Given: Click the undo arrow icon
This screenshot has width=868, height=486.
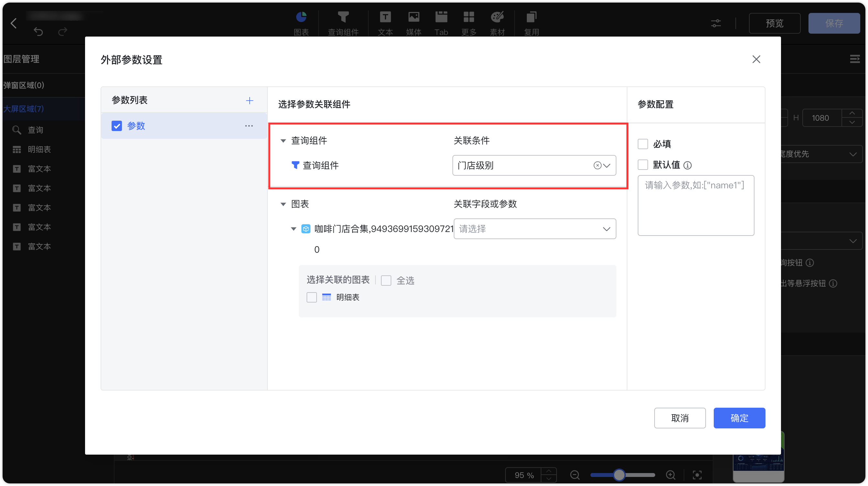Looking at the screenshot, I should [38, 32].
